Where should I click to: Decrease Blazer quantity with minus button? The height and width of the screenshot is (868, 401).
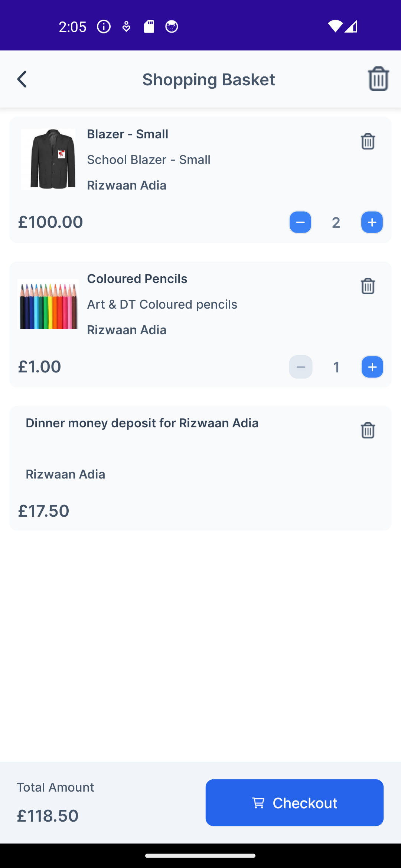pos(300,222)
